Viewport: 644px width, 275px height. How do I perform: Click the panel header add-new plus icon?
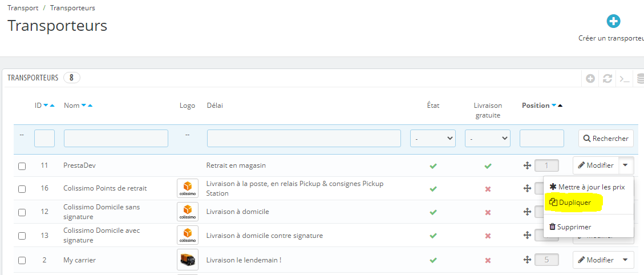click(x=590, y=79)
